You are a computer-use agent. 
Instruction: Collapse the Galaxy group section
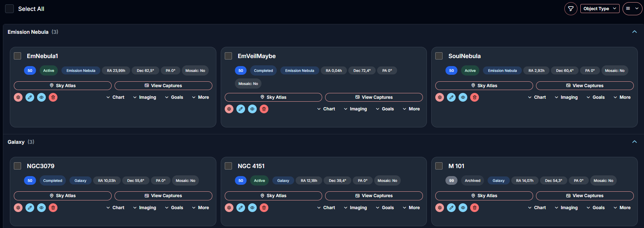click(634, 142)
